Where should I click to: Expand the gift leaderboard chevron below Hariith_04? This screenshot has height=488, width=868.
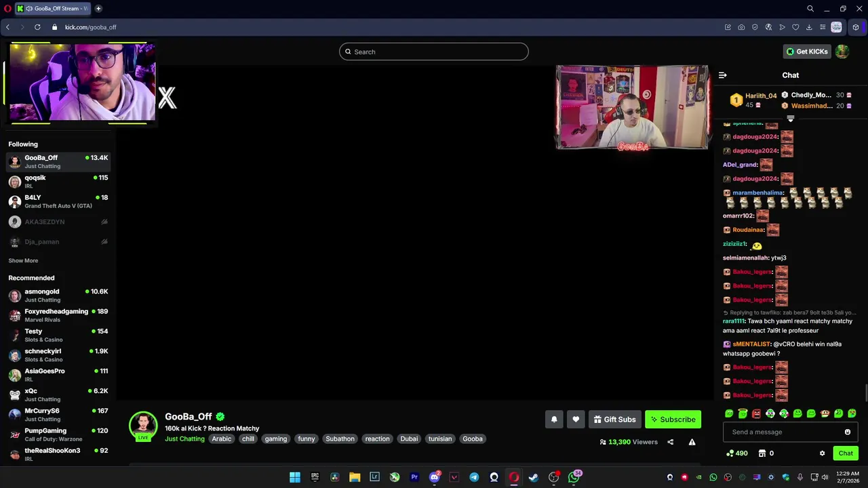point(790,119)
